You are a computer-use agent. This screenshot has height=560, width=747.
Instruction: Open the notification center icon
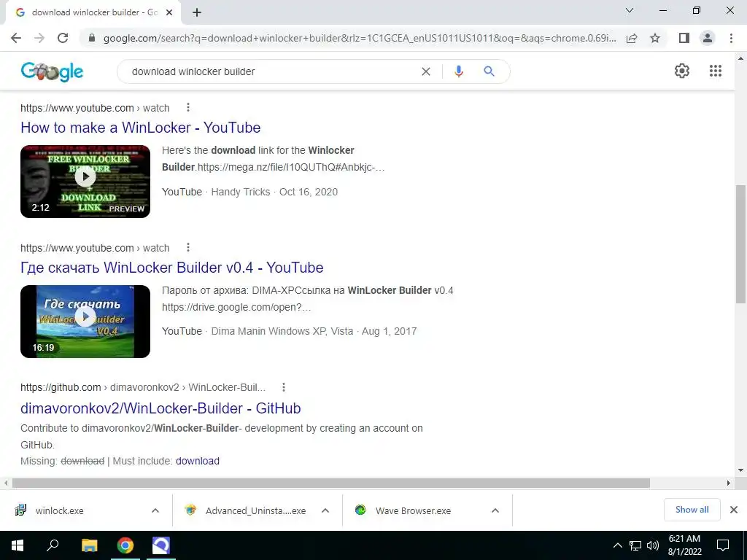pos(723,545)
